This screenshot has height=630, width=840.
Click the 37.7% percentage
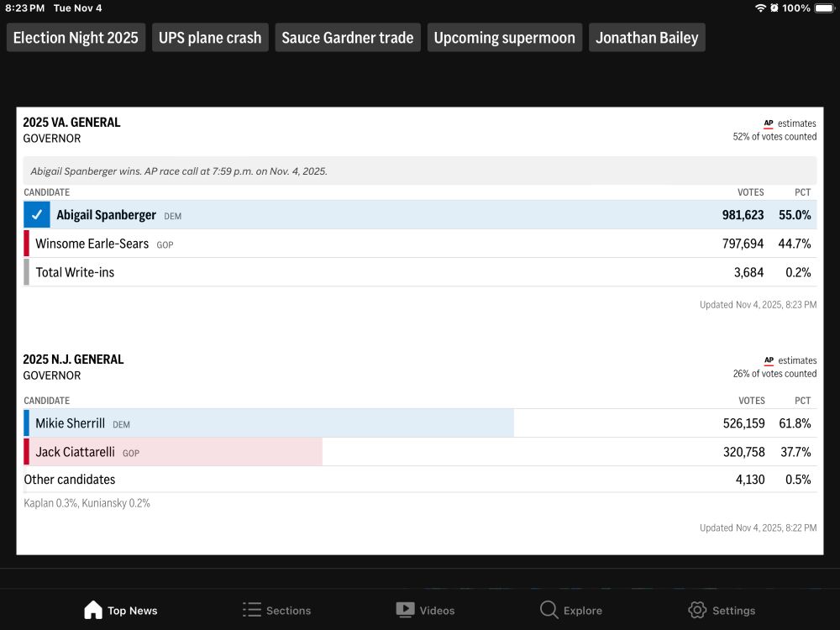(x=795, y=452)
